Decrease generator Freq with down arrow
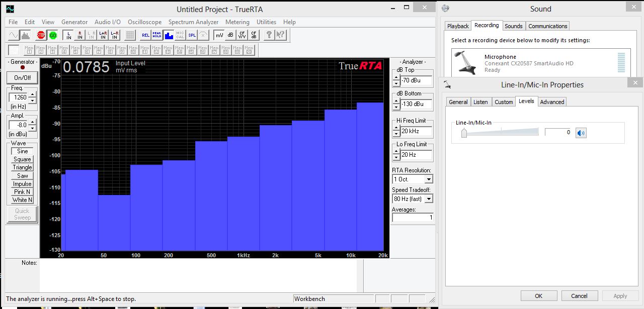Image resolution: width=644 pixels, height=309 pixels. click(x=32, y=100)
